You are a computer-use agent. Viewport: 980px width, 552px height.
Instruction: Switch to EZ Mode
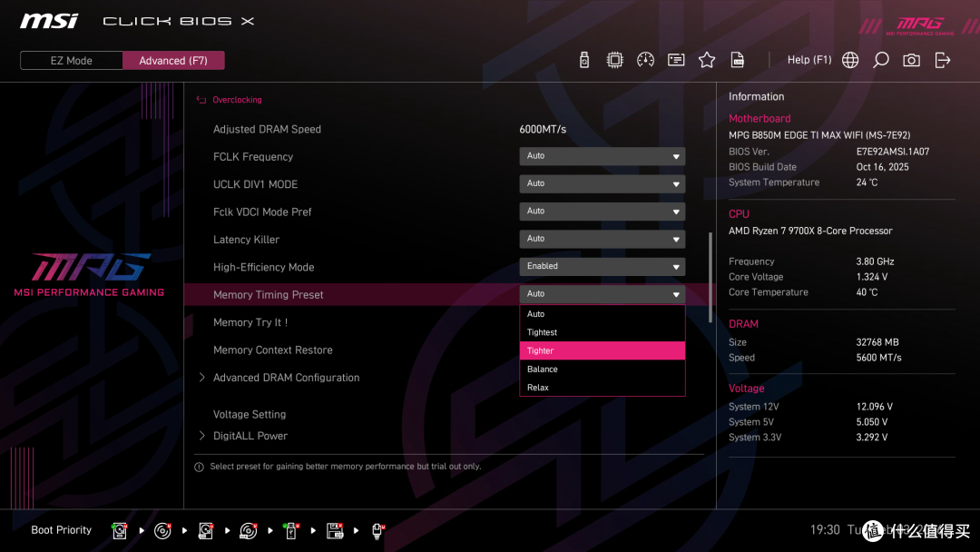72,61
